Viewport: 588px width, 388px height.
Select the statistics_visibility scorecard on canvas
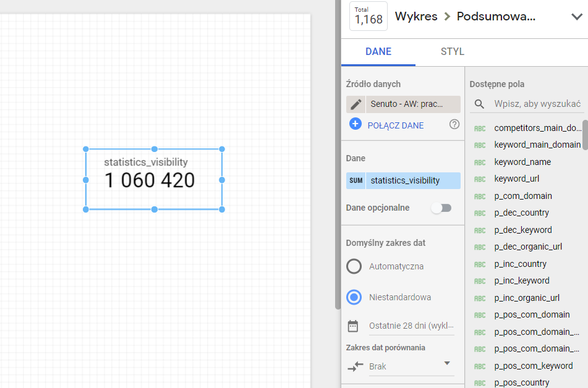pyautogui.click(x=154, y=179)
